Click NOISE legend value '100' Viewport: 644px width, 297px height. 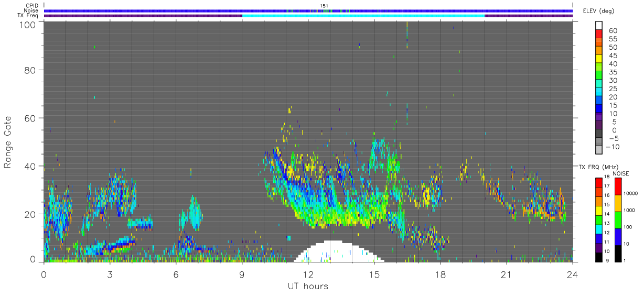click(x=627, y=227)
